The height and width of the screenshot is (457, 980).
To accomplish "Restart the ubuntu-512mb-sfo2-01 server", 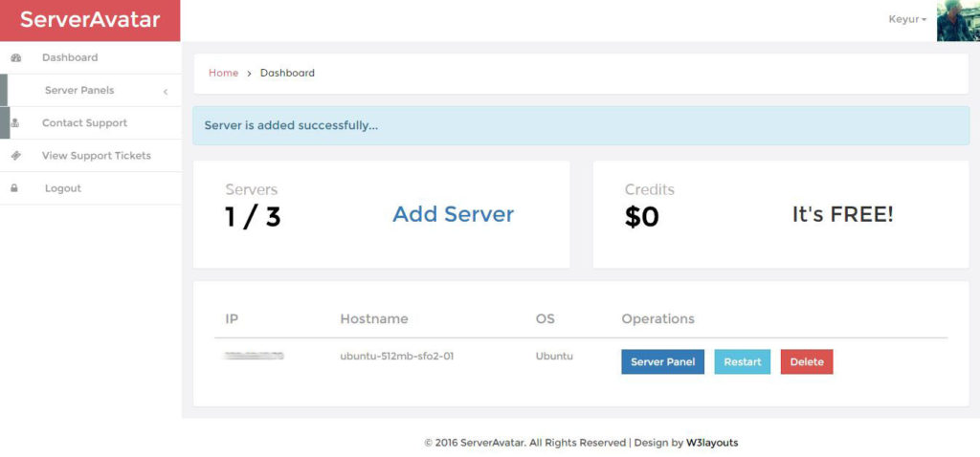I will pos(743,361).
